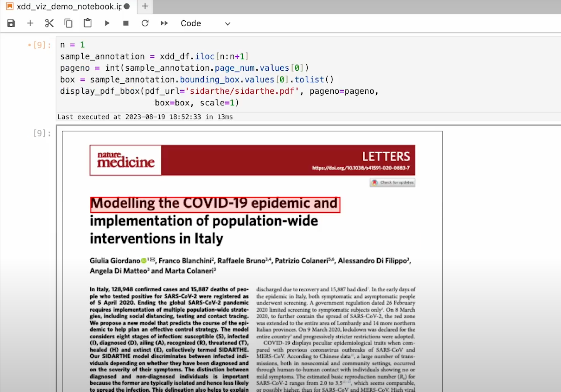Interrupt the kernel with stop icon
Screen dimensions: 561x392
tap(126, 23)
